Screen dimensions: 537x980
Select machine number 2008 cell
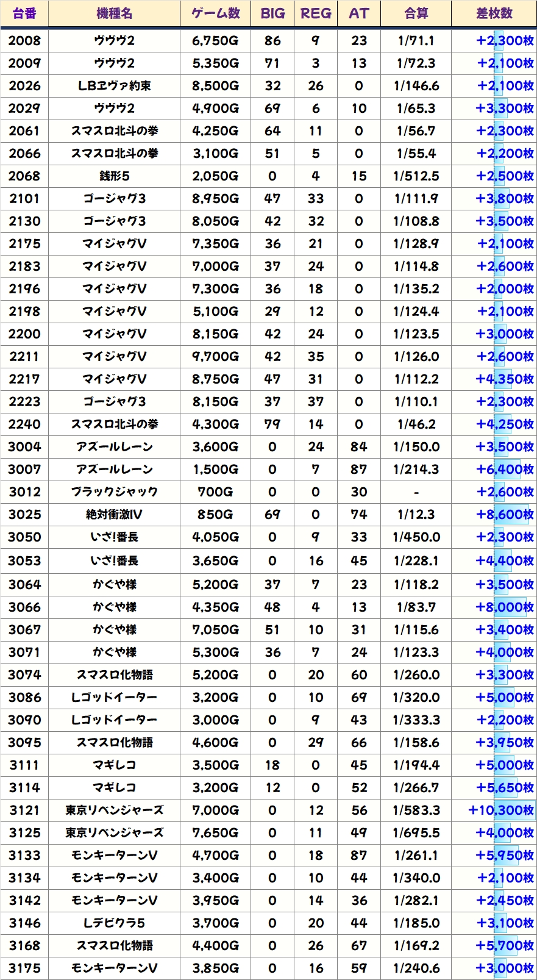click(x=24, y=41)
